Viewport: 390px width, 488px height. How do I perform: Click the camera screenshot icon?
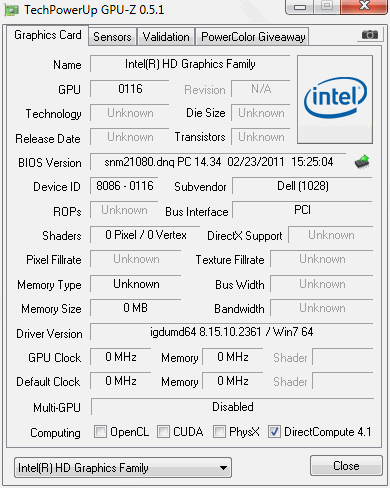[370, 35]
